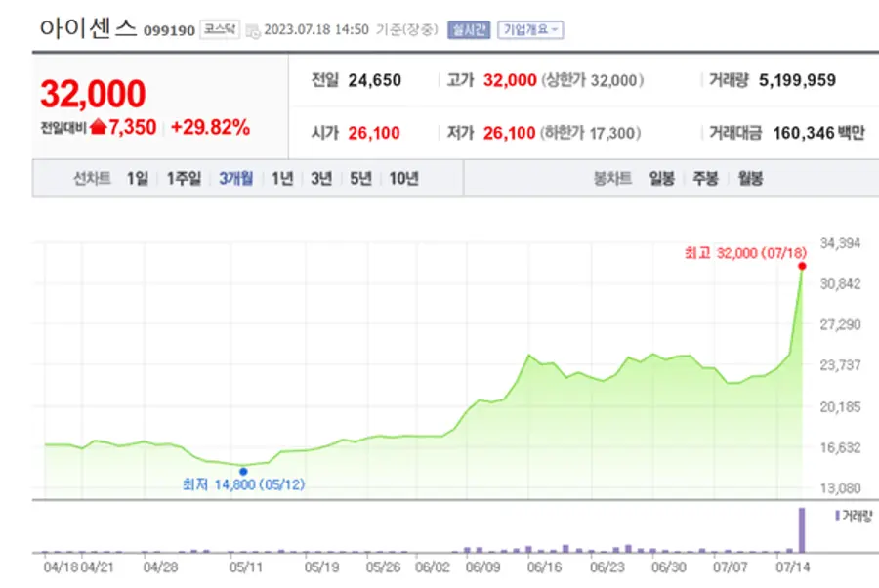The image size is (879, 588).
Task: Select the 3년 chart period
Action: [319, 179]
